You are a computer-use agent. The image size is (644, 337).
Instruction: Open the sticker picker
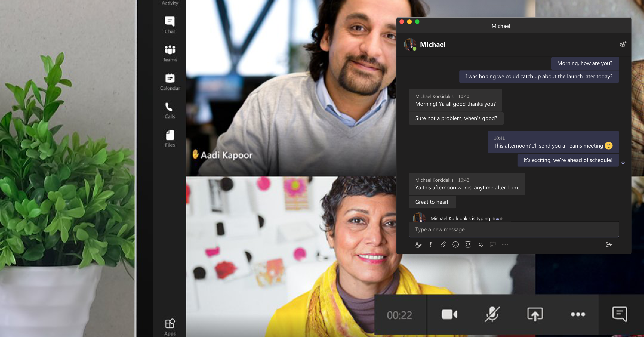(x=480, y=245)
